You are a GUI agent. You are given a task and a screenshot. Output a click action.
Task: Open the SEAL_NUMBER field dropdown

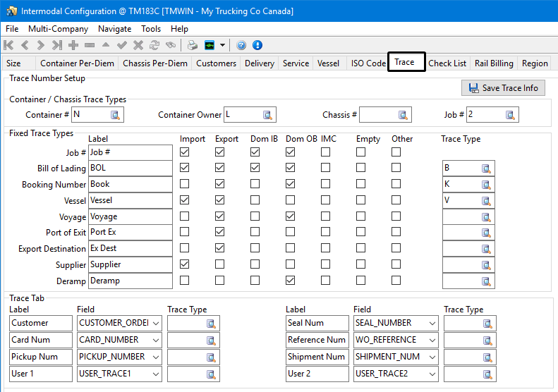pyautogui.click(x=432, y=323)
